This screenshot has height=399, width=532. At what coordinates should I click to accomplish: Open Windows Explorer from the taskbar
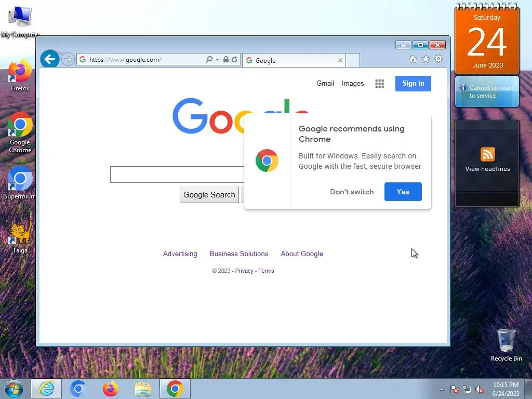click(x=143, y=389)
